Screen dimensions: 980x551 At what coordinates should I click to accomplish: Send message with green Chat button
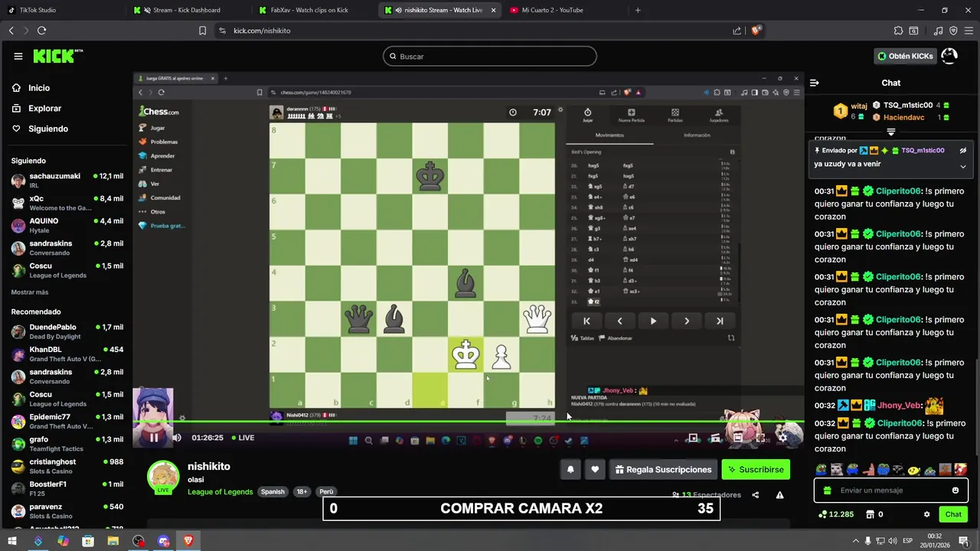(x=952, y=514)
